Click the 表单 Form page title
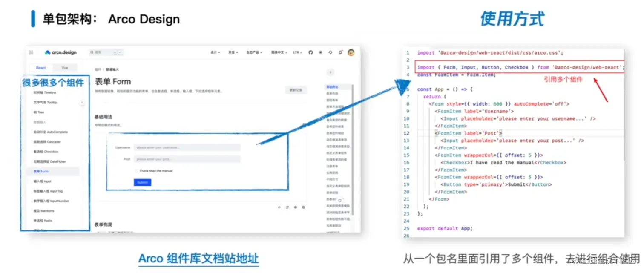Viewport: 644px width, 273px height. [113, 82]
